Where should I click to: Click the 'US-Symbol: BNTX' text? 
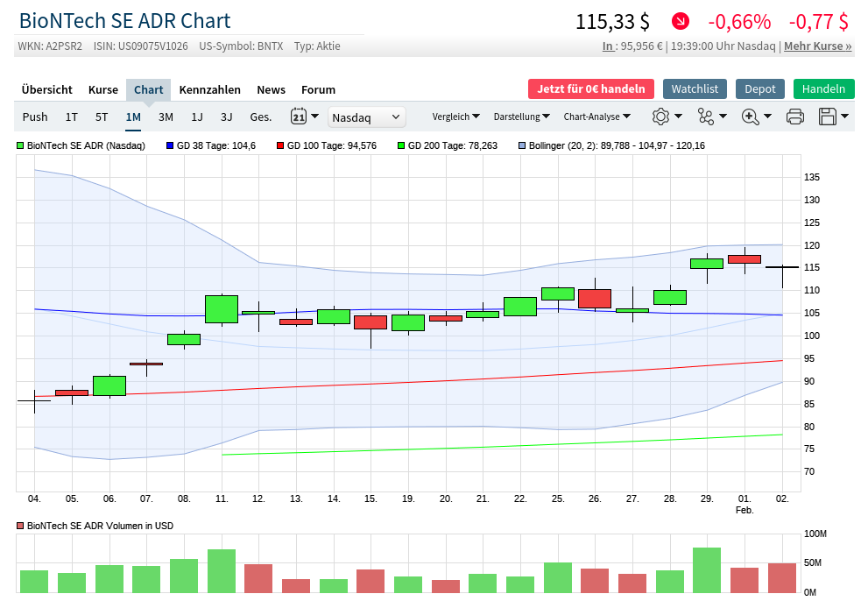[241, 46]
